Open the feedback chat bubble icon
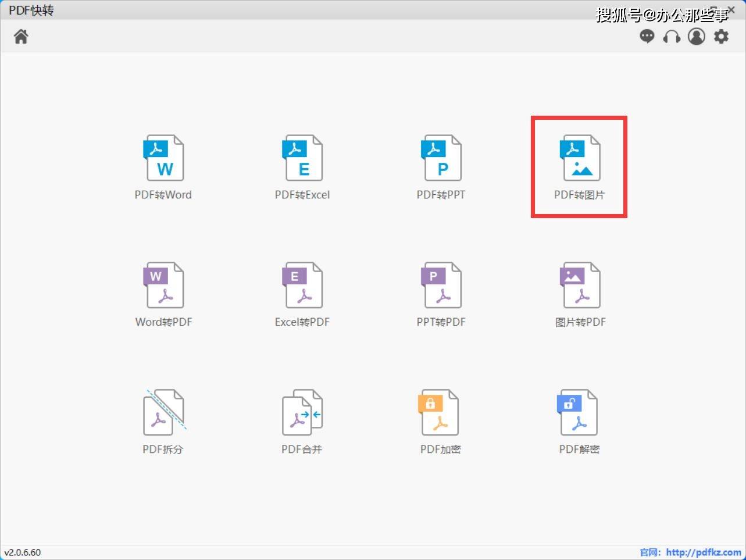 pyautogui.click(x=647, y=37)
